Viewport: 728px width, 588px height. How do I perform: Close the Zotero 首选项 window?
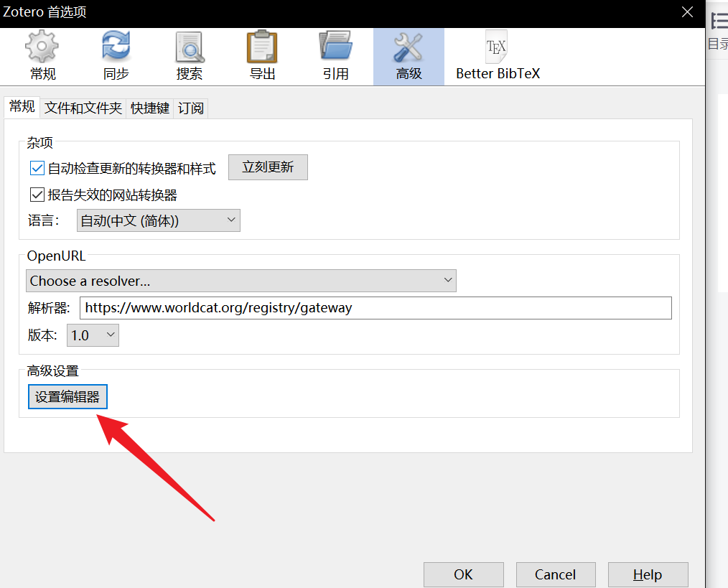[687, 12]
